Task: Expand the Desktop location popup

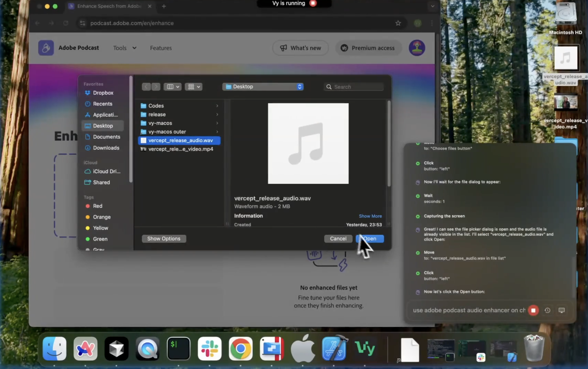Action: pyautogui.click(x=263, y=87)
